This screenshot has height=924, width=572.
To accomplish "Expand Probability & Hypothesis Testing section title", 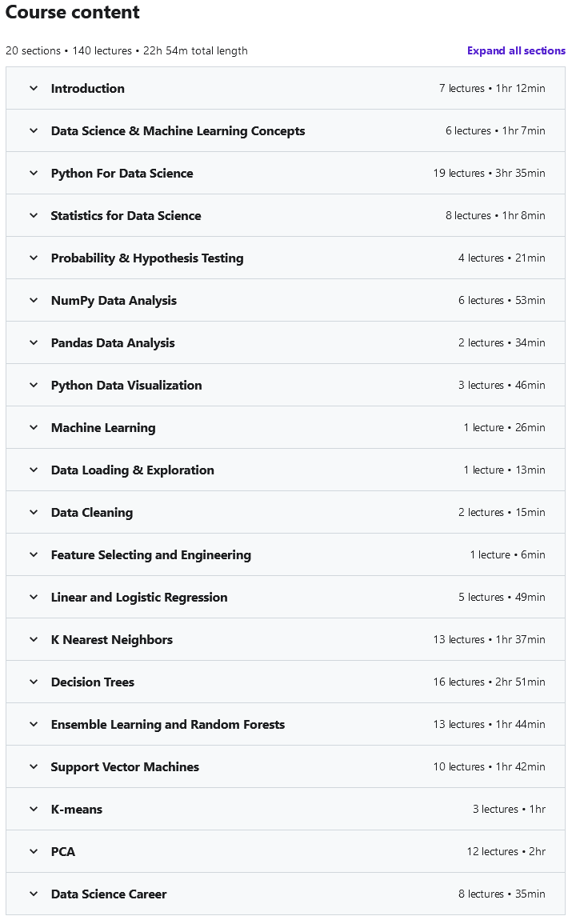I will point(147,258).
